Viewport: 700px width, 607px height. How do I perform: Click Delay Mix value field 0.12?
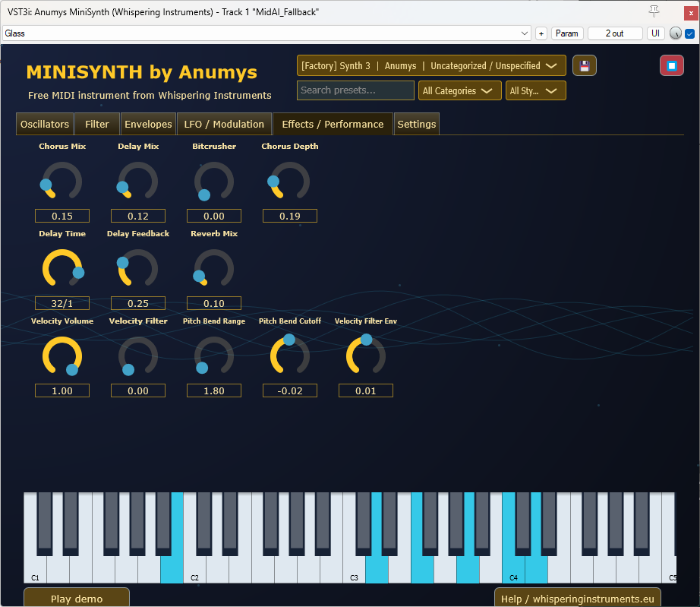(138, 216)
